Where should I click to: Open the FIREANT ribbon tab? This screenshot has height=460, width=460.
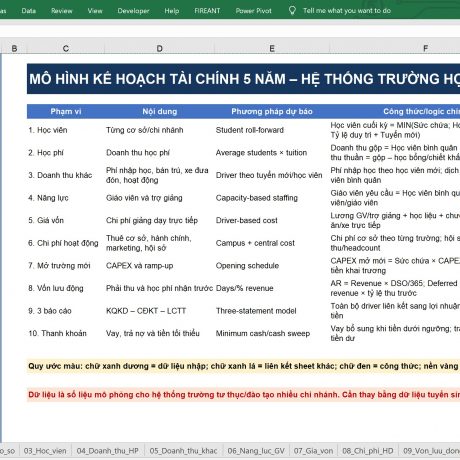pos(207,11)
